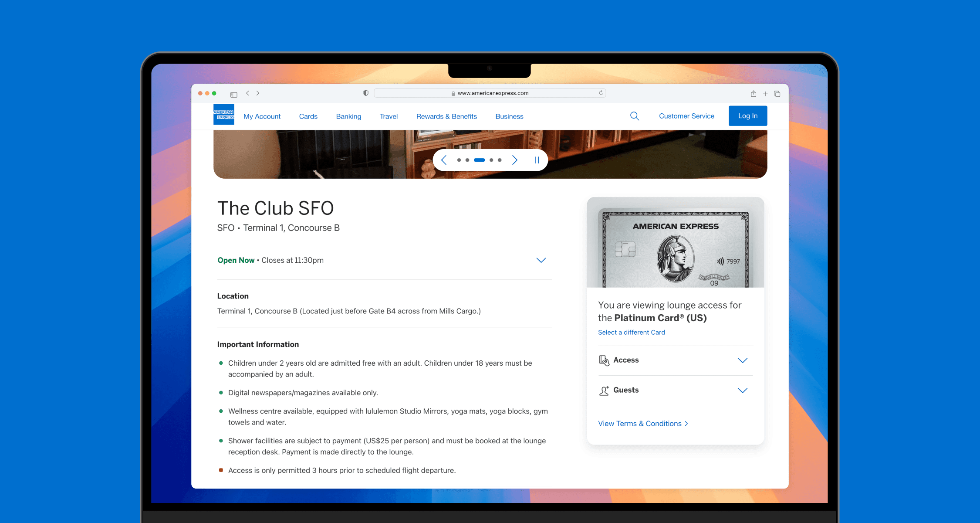Click the American Express logo
The image size is (980, 523).
(x=224, y=115)
